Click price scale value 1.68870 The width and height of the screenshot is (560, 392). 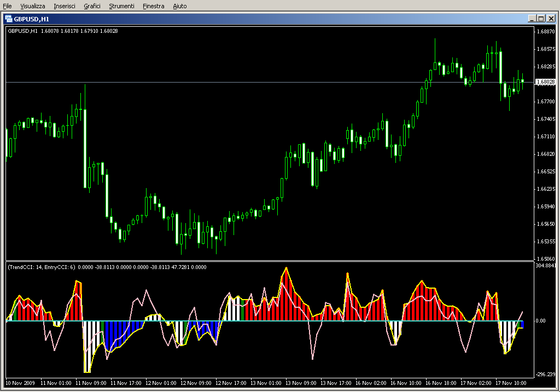pos(546,31)
